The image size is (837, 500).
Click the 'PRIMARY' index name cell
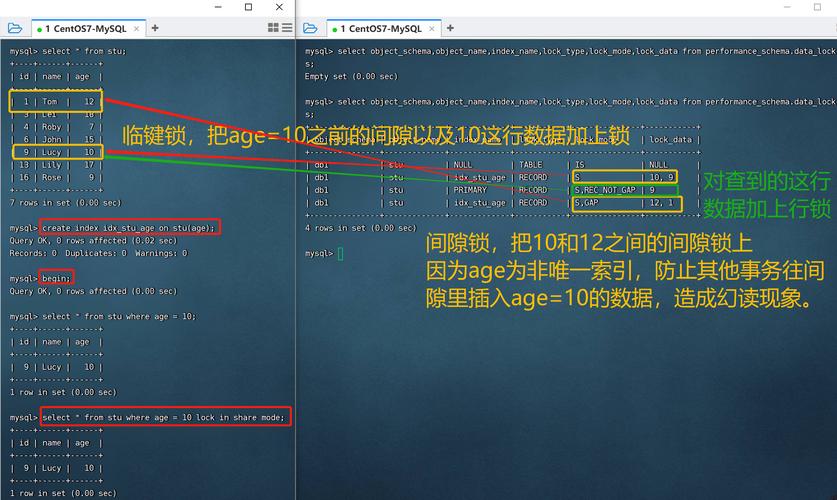[470, 190]
